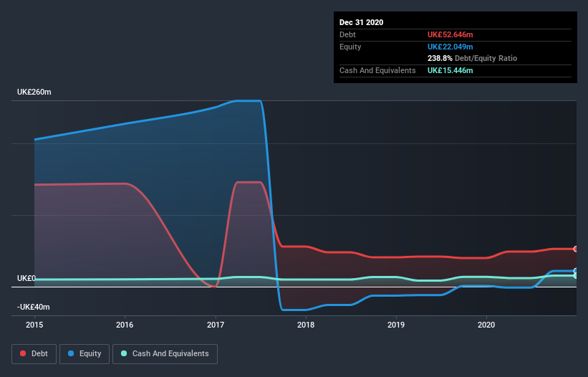Click the teal Cash endpoint marker
This screenshot has height=377, width=588.
tap(576, 276)
